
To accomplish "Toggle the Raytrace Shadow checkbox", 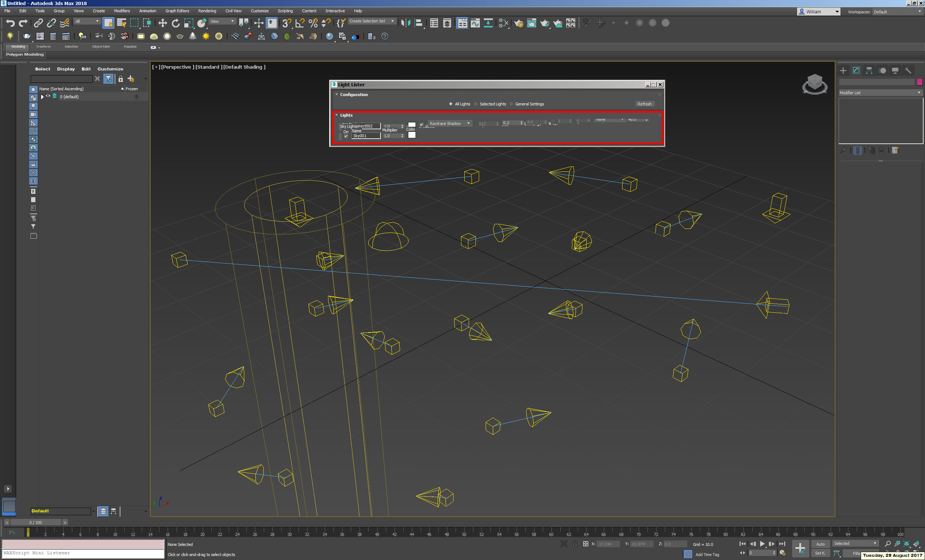I will 422,123.
